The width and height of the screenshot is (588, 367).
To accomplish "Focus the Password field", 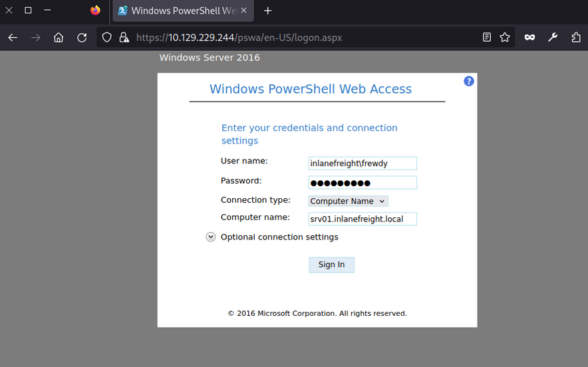I will 363,183.
